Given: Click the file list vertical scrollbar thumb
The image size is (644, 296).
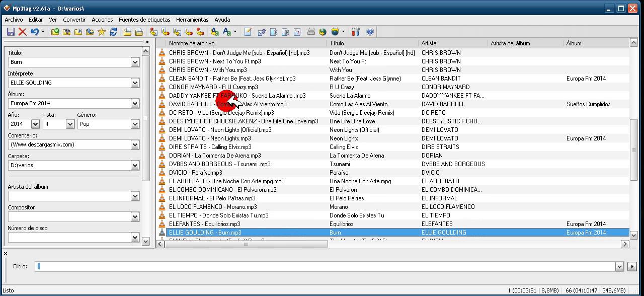Looking at the screenshot, I should pyautogui.click(x=634, y=149).
